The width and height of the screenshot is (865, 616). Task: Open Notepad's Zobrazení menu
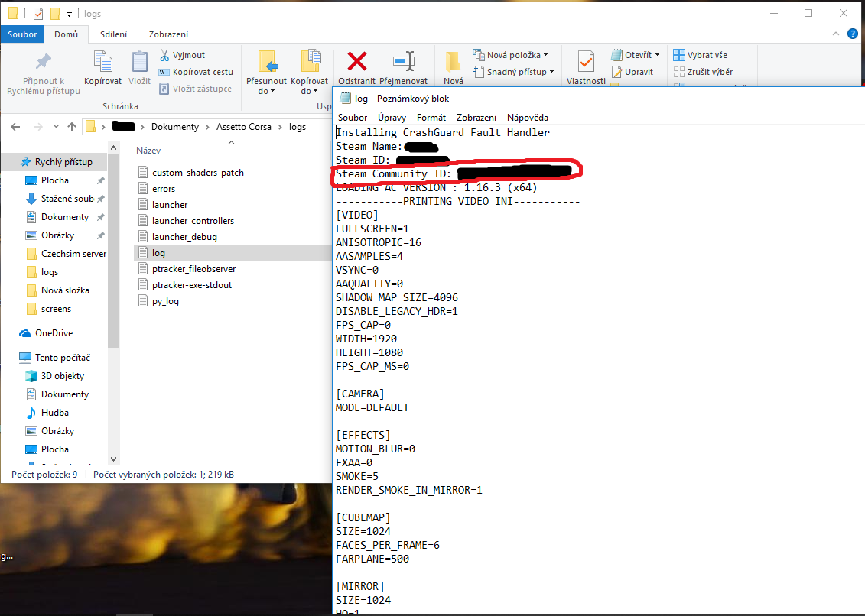pyautogui.click(x=476, y=118)
